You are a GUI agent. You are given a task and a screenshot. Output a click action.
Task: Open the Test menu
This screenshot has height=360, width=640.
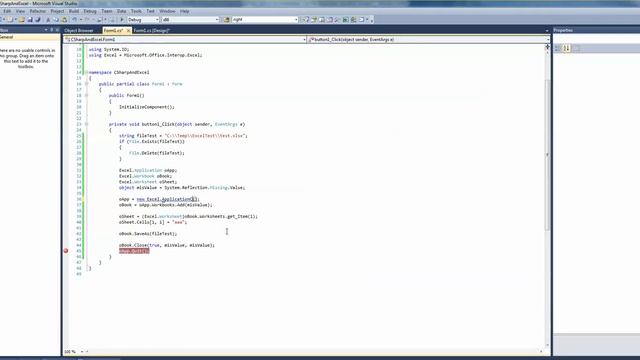point(151,11)
